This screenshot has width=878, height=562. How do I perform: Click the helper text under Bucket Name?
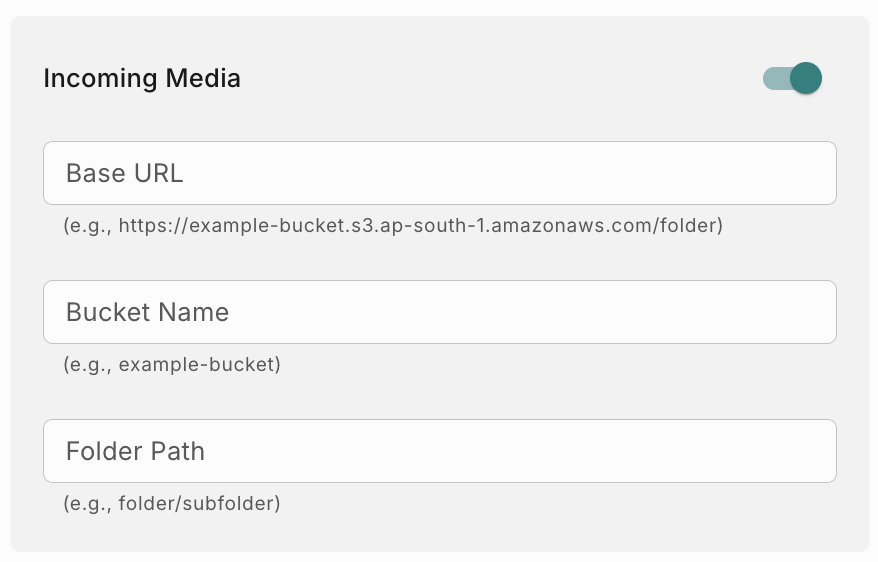click(x=172, y=365)
